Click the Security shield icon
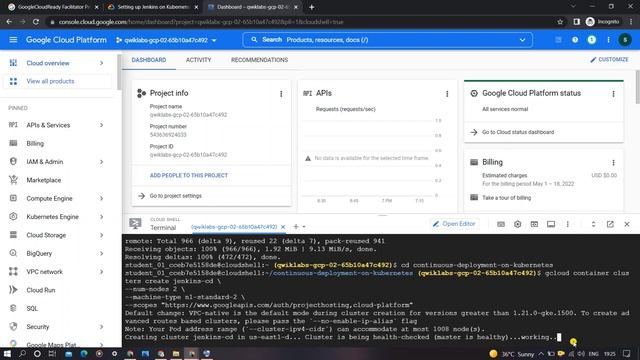The image size is (640, 360). pyautogui.click(x=13, y=327)
